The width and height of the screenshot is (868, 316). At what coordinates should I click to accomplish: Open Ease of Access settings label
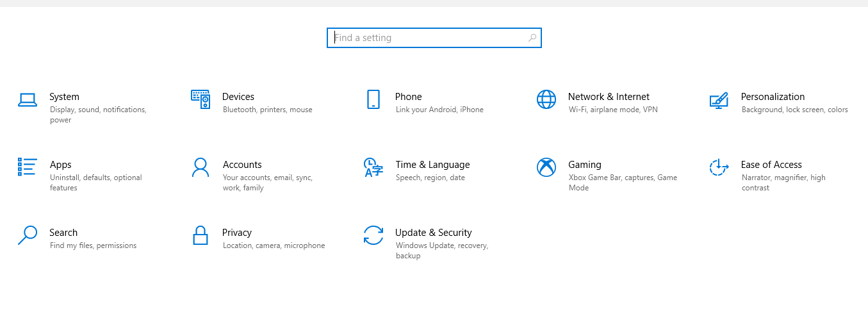pyautogui.click(x=771, y=165)
